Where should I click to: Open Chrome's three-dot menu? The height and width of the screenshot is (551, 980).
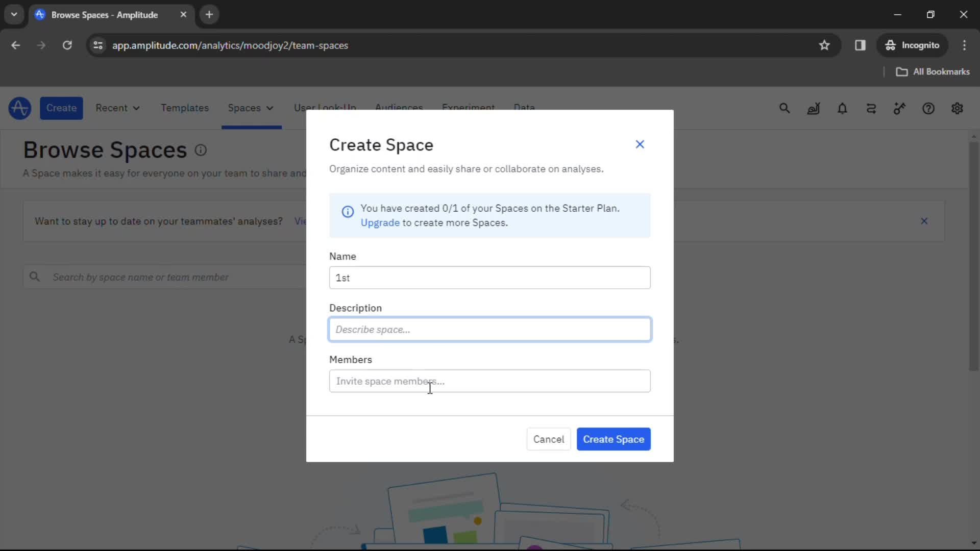coord(964,45)
